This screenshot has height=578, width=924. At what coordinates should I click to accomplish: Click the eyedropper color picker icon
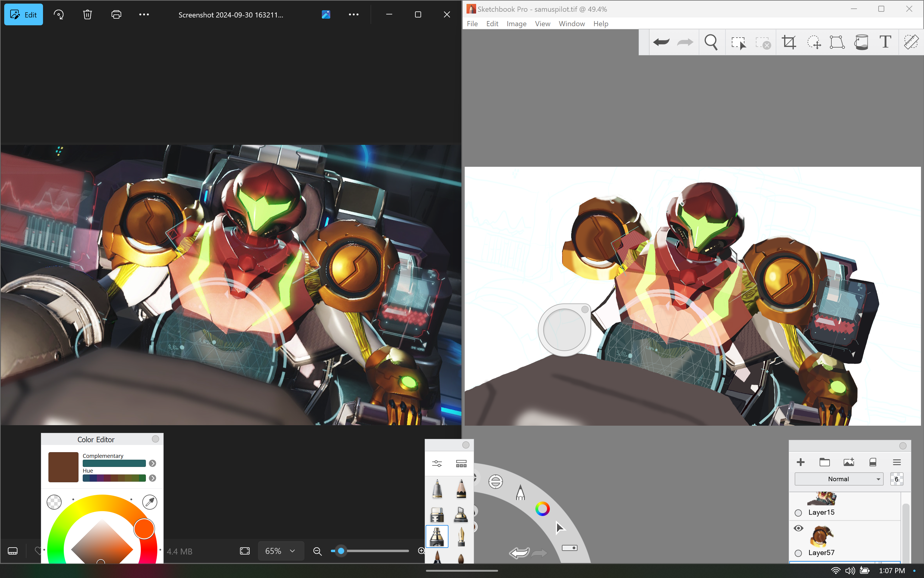tap(150, 502)
